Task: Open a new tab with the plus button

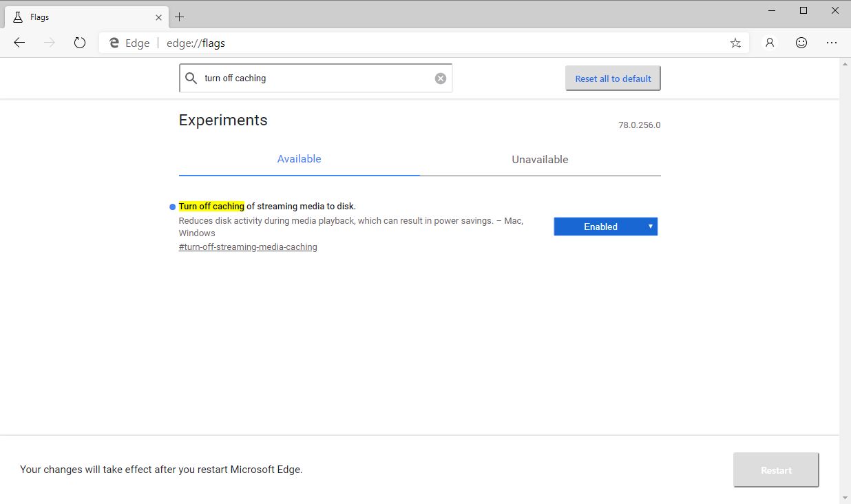Action: coord(179,17)
